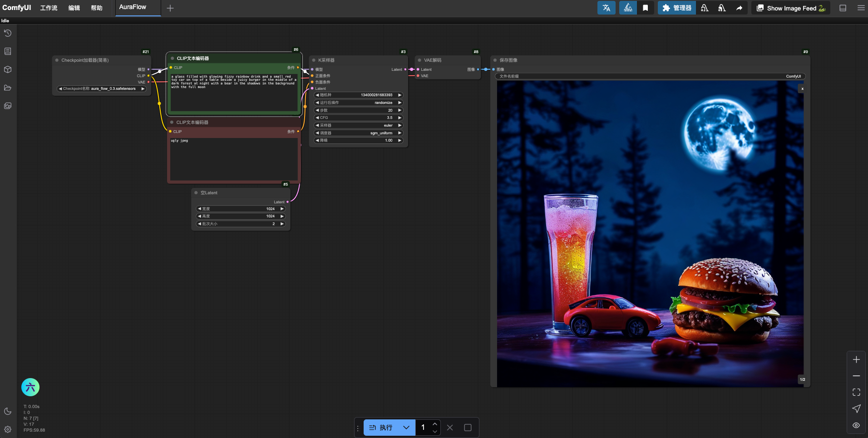This screenshot has width=868, height=438.
Task: Open the node library sidebar panel
Action: click(x=8, y=51)
